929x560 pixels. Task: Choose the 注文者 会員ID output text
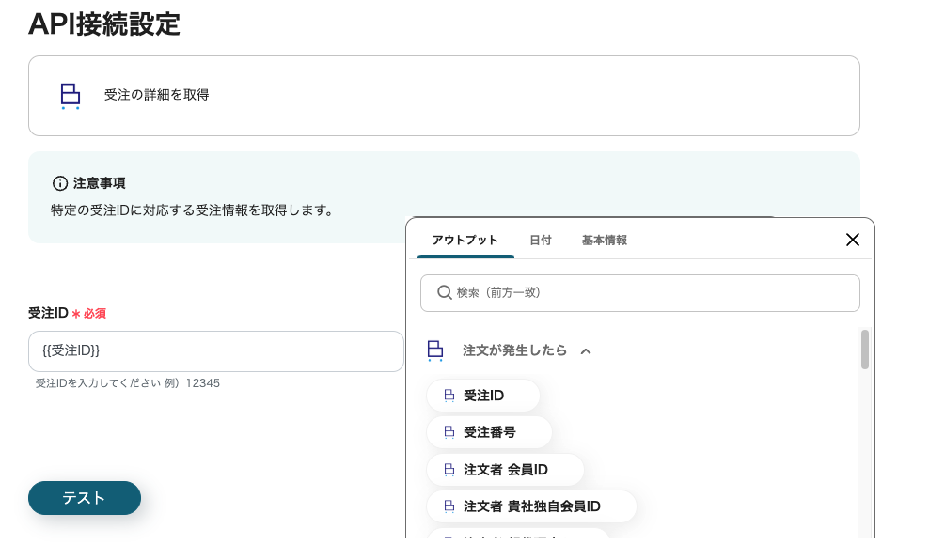[506, 469]
